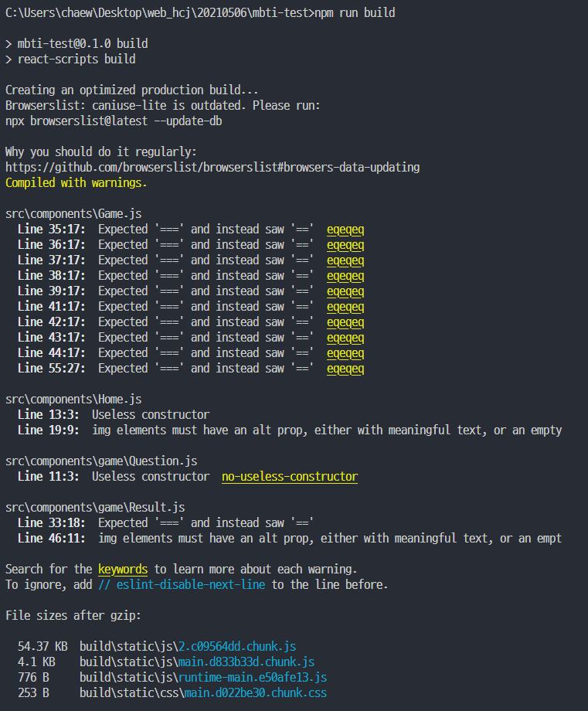Click 'Line 13:3: Useless constructor' in Home.js
Viewport: 588px width, 711px height.
pyautogui.click(x=114, y=414)
